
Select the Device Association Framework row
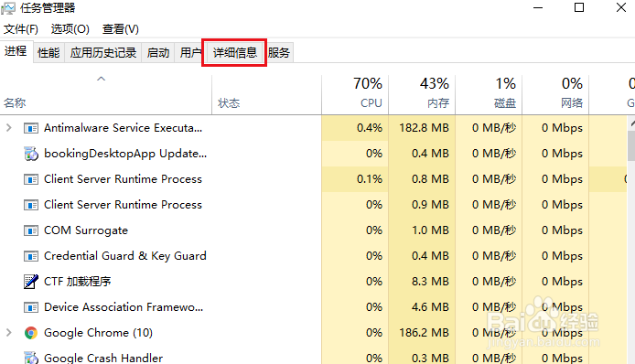161,307
